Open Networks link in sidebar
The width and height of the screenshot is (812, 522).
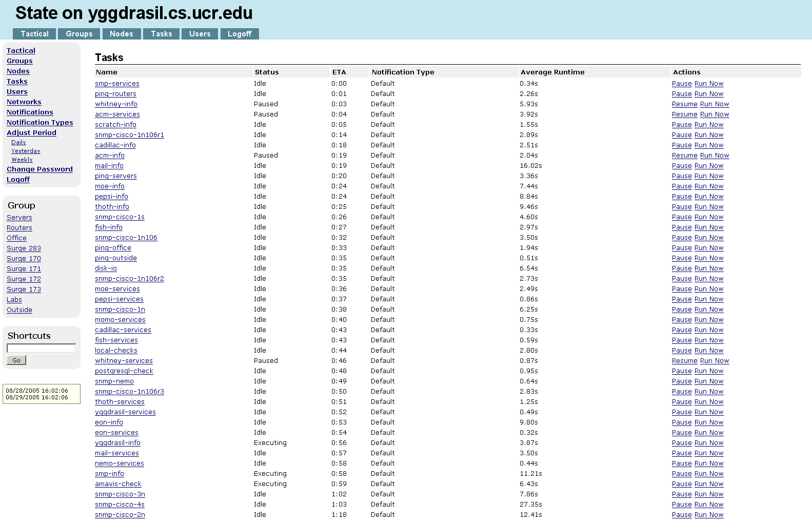pos(24,102)
